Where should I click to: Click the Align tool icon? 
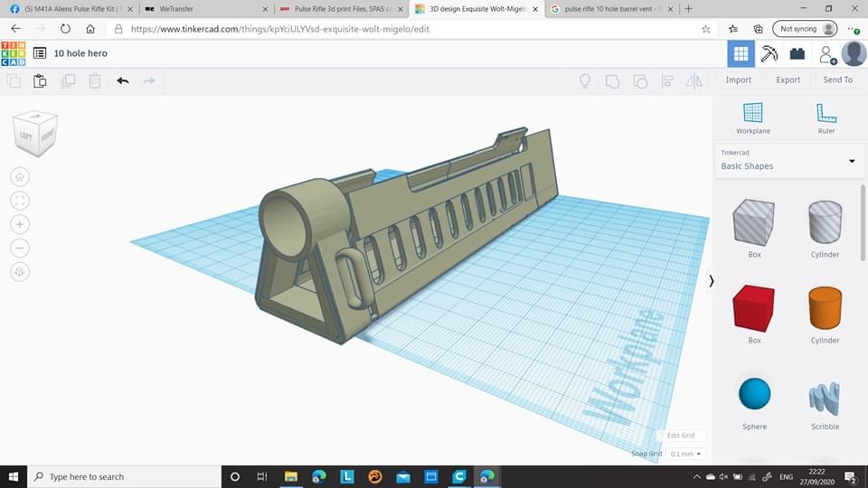click(x=667, y=81)
